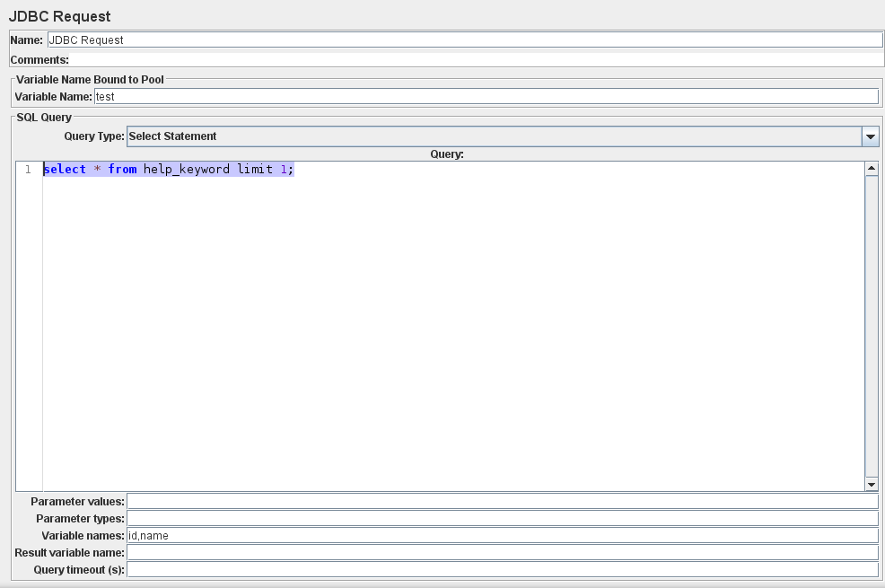Click the 'help_keyword' table name in query
The image size is (885, 588).
coord(187,170)
